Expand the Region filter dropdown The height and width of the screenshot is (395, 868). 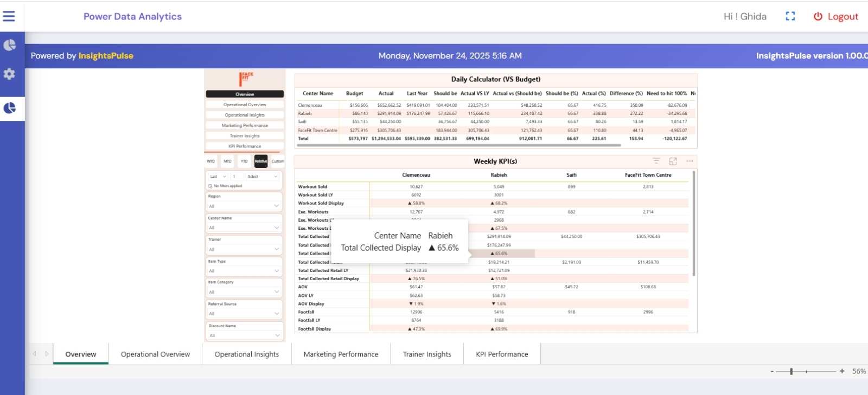pos(244,206)
